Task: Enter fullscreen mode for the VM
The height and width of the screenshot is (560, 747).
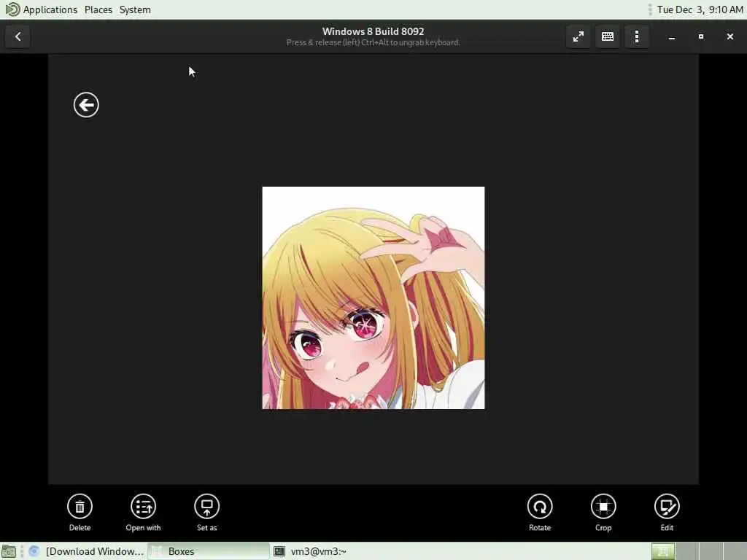Action: pyautogui.click(x=578, y=36)
